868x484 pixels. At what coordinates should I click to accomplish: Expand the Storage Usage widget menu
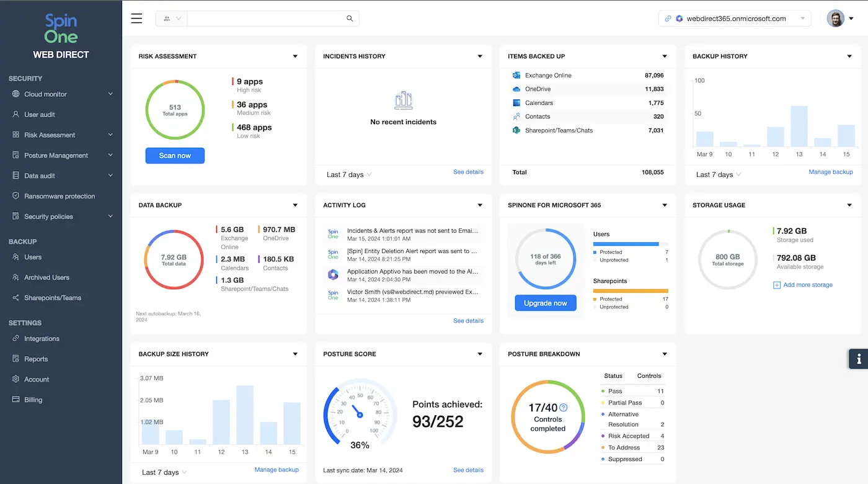849,205
